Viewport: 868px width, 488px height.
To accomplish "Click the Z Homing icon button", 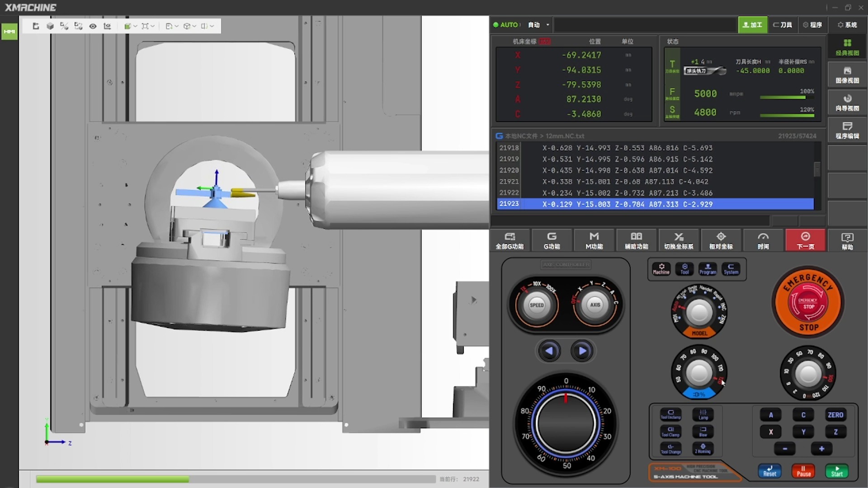I will pyautogui.click(x=703, y=448).
